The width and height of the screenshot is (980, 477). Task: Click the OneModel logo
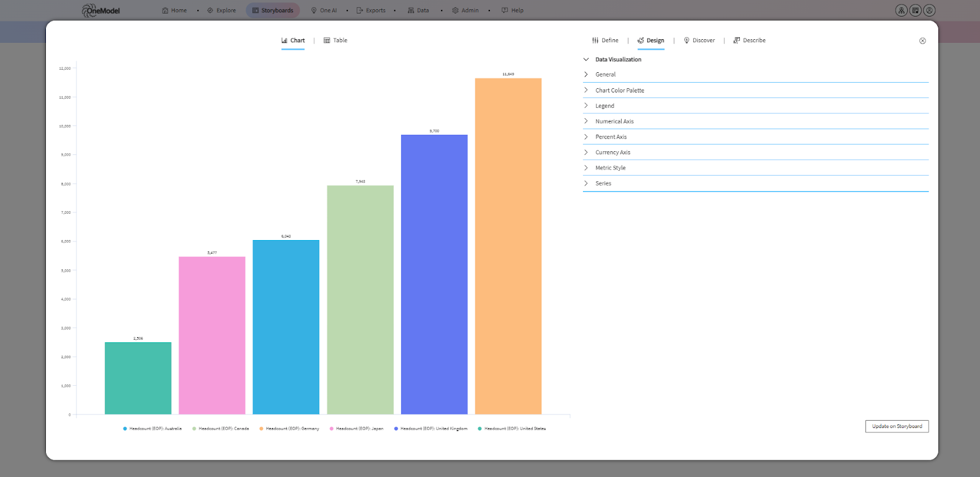[x=101, y=10]
